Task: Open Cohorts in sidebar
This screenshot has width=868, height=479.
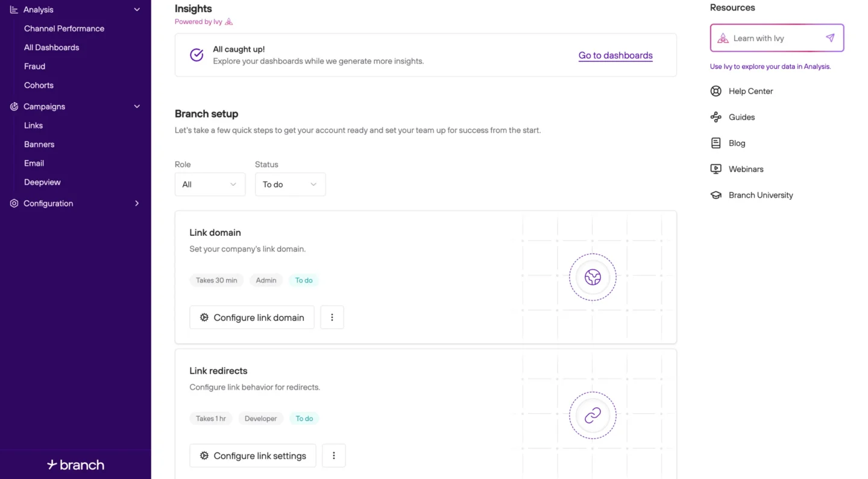Action: (39, 85)
